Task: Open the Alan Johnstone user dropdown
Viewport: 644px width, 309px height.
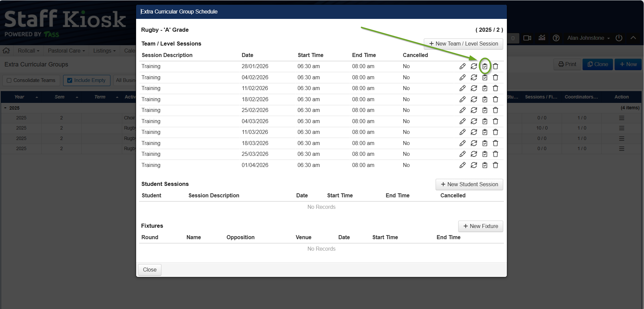Action: pos(588,38)
